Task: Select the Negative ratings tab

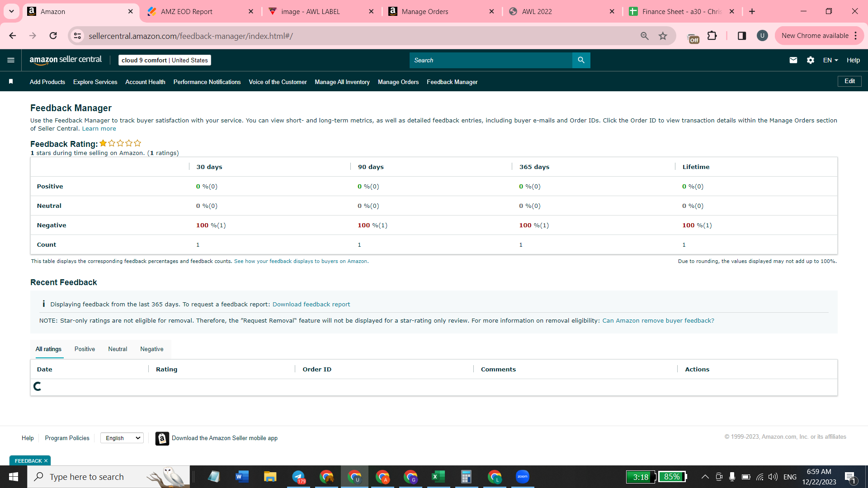Action: click(151, 349)
